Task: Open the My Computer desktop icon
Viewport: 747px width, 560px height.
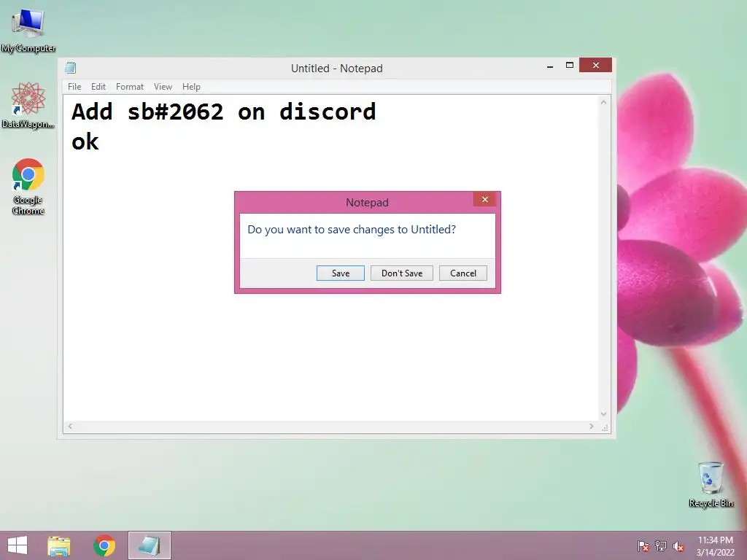Action: click(x=28, y=29)
